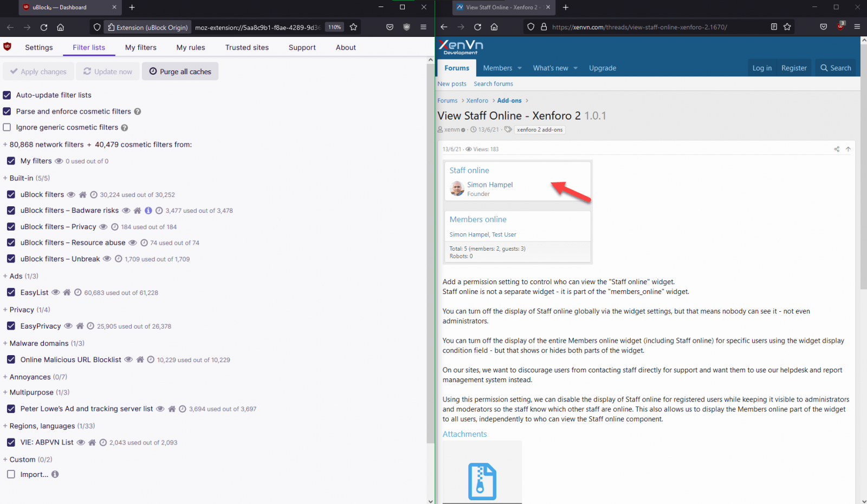
Task: Reload the XenVn thread page
Action: (477, 27)
